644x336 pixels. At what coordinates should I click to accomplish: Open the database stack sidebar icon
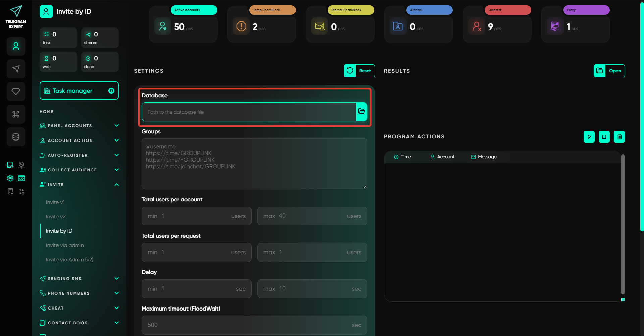coord(16,137)
